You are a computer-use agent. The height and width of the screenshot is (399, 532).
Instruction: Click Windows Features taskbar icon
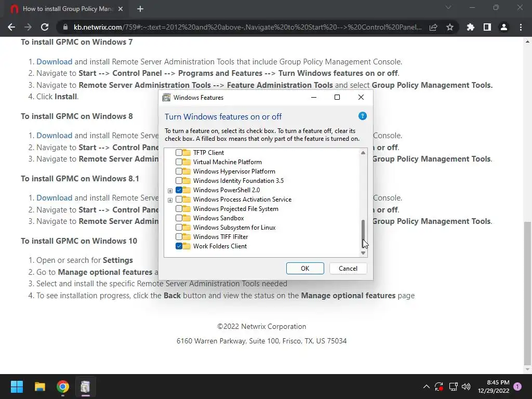tap(86, 387)
